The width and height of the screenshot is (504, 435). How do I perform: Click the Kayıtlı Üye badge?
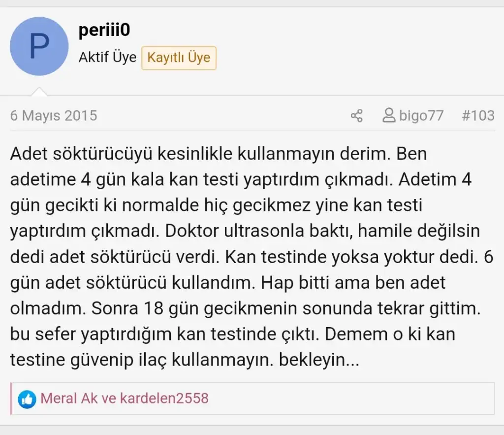coord(179,58)
